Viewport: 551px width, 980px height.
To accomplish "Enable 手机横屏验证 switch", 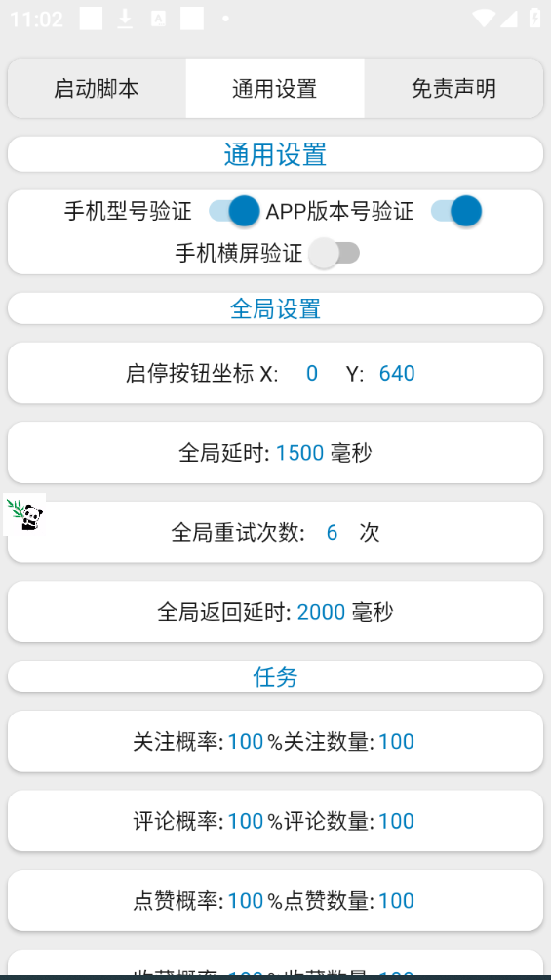I will tap(335, 253).
